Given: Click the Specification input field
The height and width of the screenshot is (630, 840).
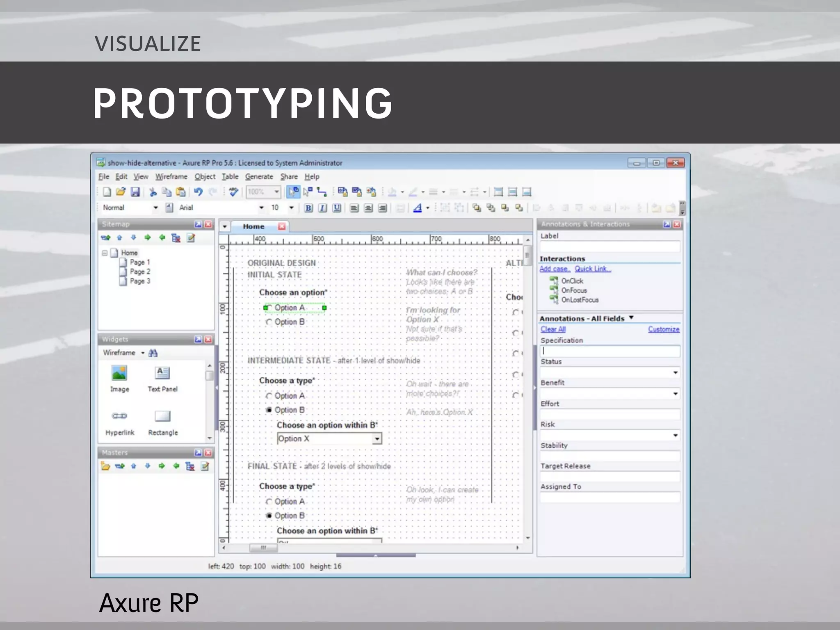Looking at the screenshot, I should 610,351.
